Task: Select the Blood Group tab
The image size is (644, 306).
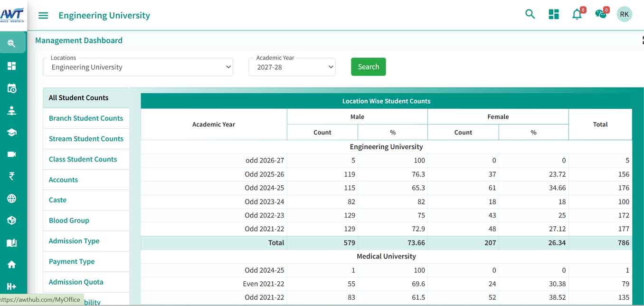Action: tap(69, 220)
